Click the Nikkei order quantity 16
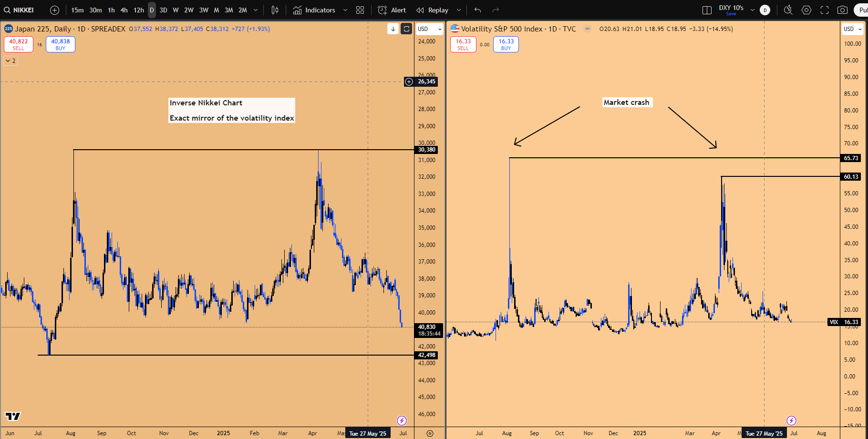This screenshot has height=439, width=868. [40, 45]
